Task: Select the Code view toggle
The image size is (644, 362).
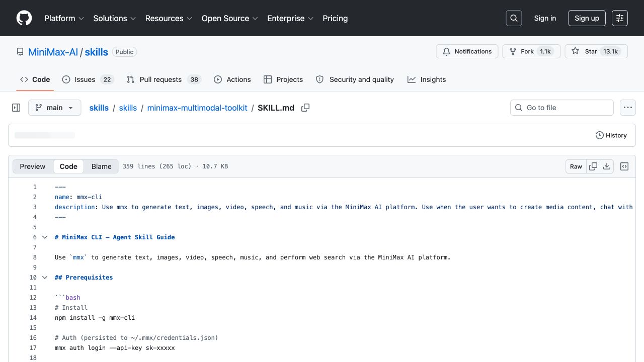Action: point(68,166)
